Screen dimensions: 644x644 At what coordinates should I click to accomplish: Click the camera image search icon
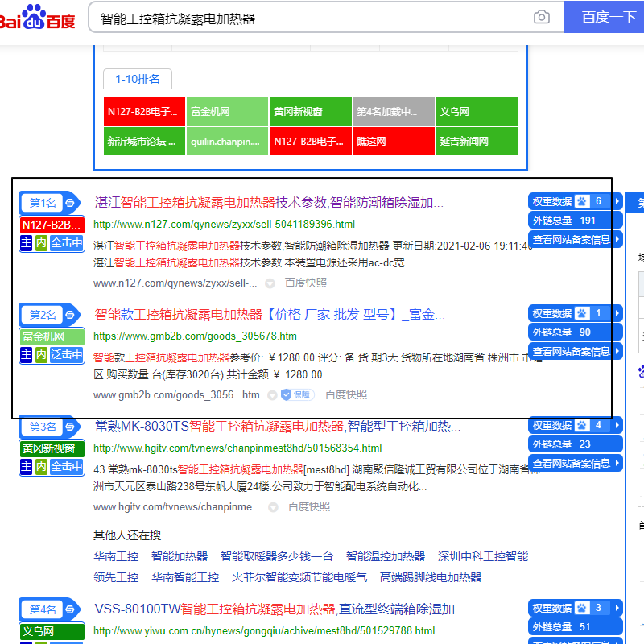click(541, 17)
